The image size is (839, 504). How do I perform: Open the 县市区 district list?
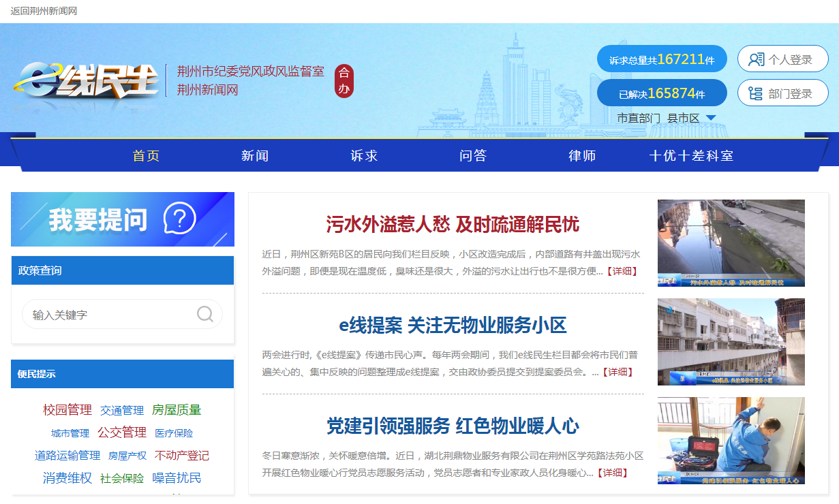(683, 118)
